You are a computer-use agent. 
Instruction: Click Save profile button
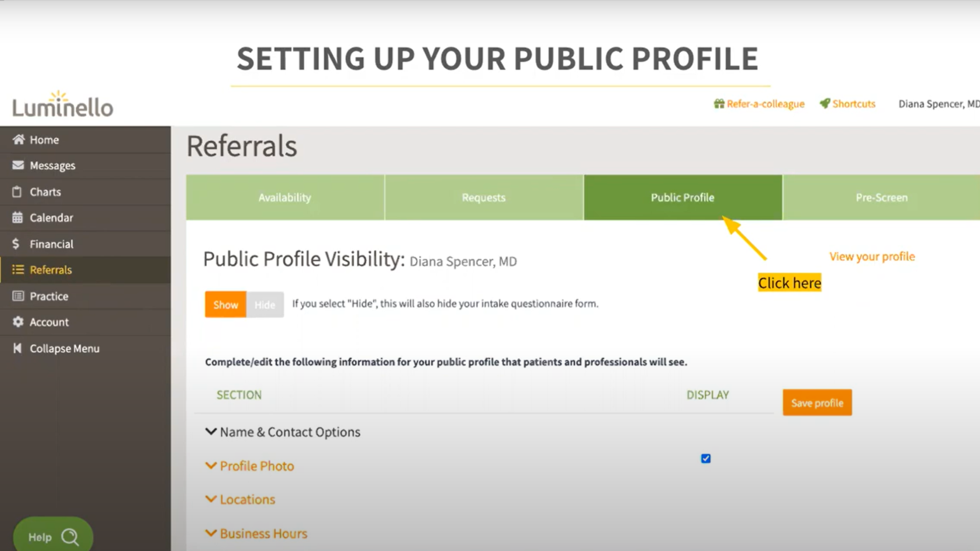coord(817,403)
